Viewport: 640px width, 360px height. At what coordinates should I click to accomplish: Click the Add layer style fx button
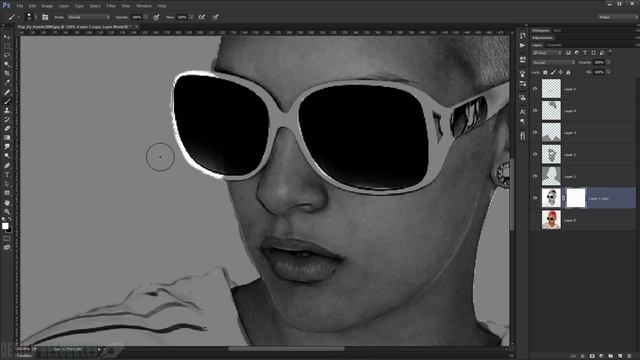tap(583, 356)
